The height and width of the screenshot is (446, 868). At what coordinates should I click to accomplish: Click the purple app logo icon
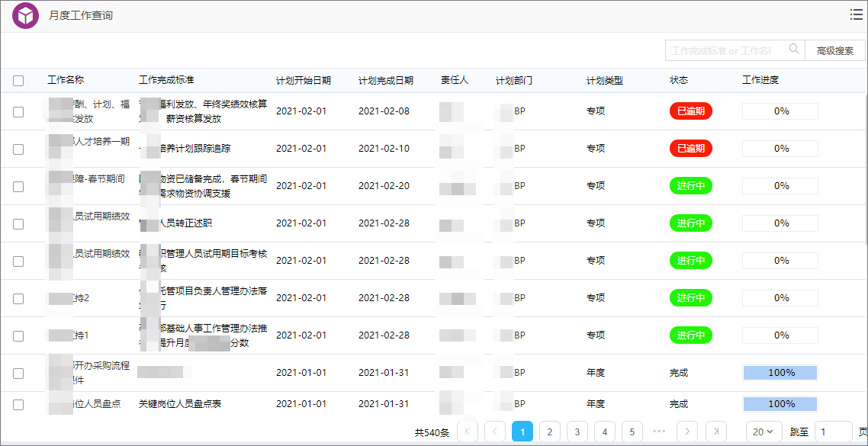[x=25, y=14]
